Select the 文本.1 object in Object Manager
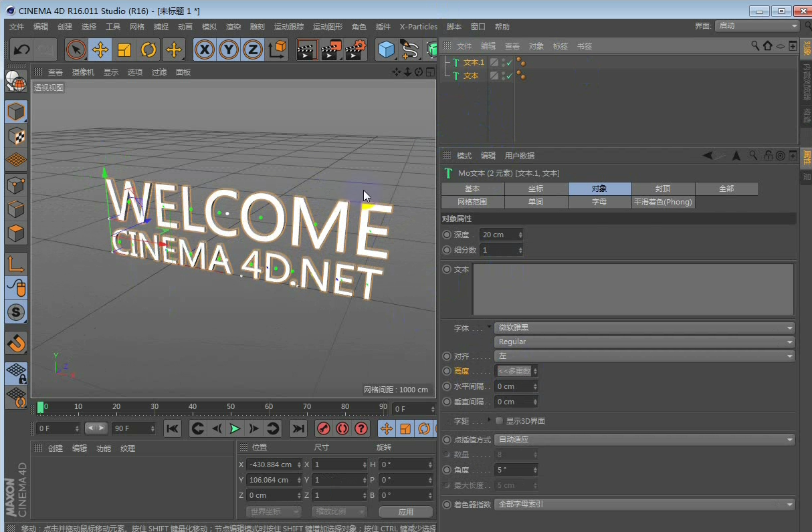The height and width of the screenshot is (532, 812). (474, 62)
